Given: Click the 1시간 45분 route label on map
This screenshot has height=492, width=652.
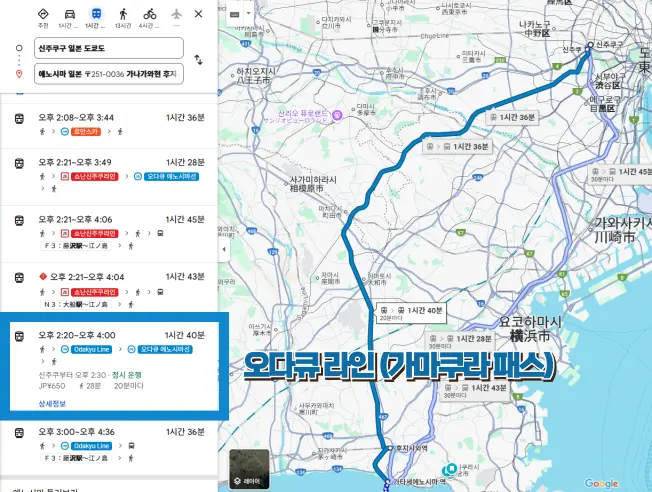Looking at the screenshot, I should (x=622, y=174).
